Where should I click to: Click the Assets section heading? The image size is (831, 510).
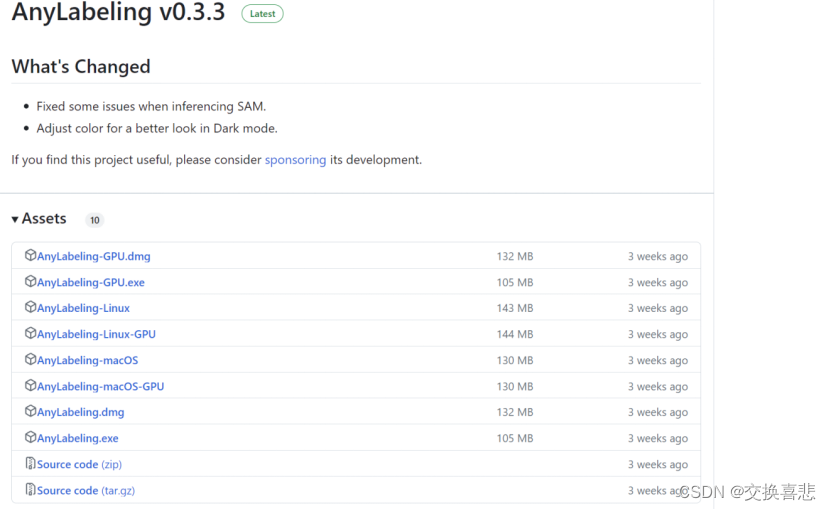pos(44,218)
